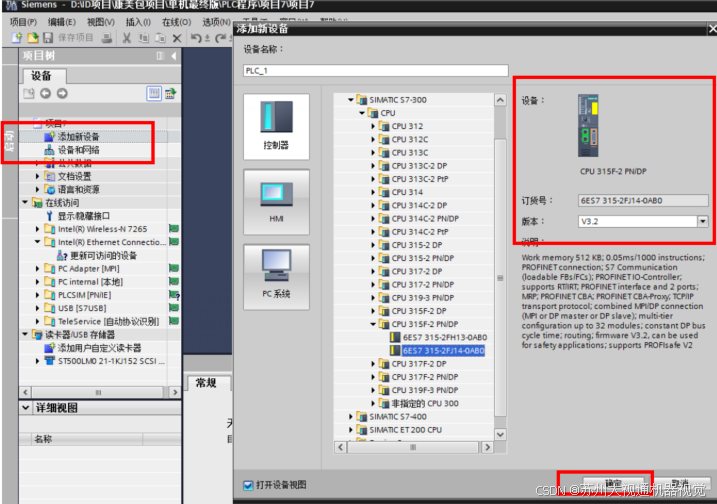Collapse the project tree panel arrow
Screen dimensions: 717x504
pyautogui.click(x=174, y=56)
